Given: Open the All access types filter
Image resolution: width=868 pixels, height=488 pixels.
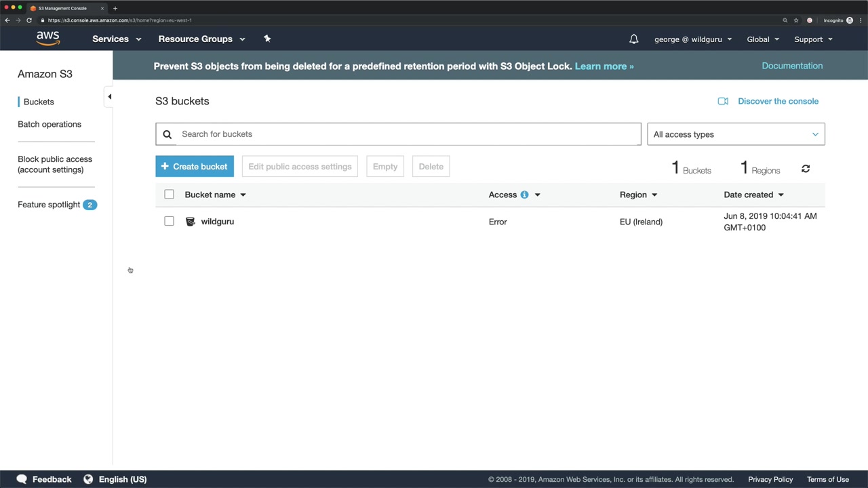Looking at the screenshot, I should [x=736, y=134].
